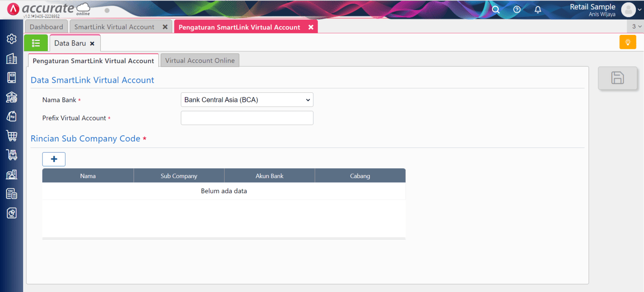Image resolution: width=644 pixels, height=292 pixels.
Task: Click the green list view button
Action: click(x=36, y=43)
